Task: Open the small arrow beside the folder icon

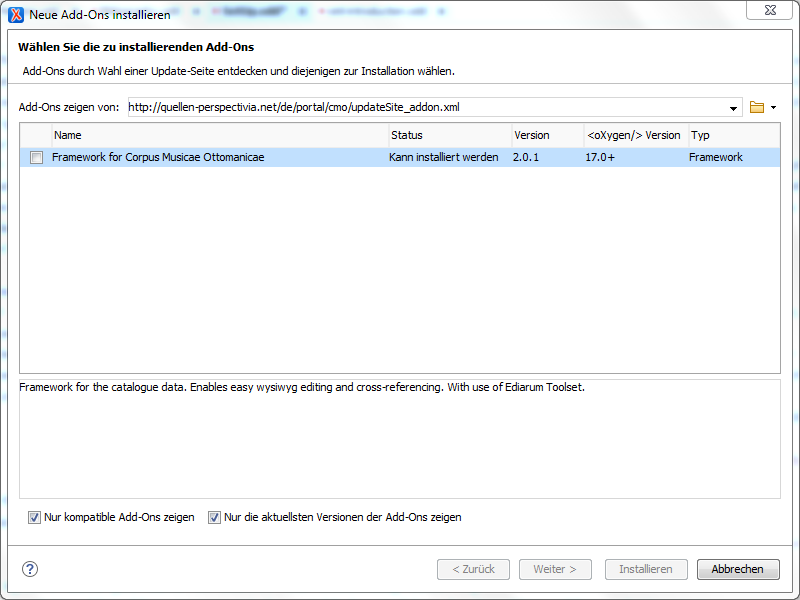Action: (x=773, y=108)
